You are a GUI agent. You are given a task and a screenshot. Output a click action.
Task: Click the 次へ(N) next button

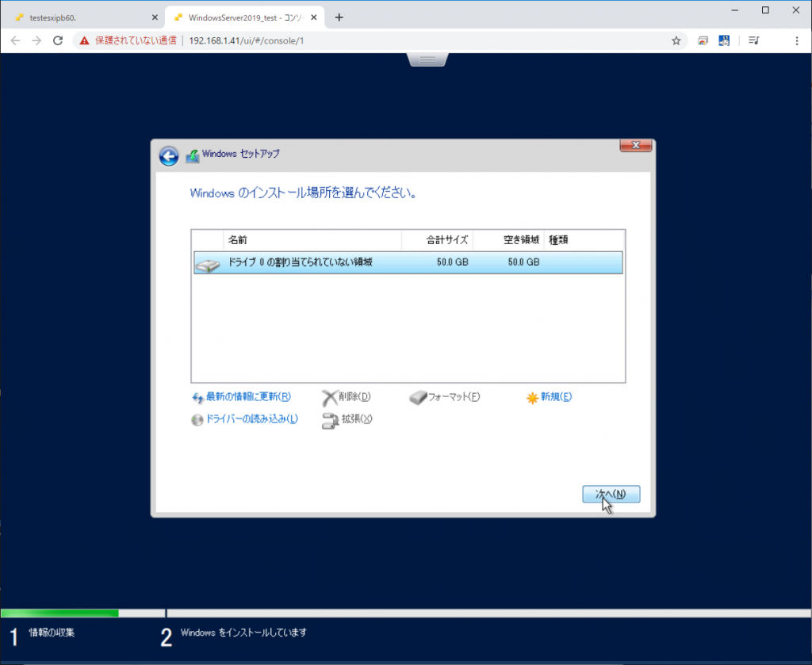pos(611,495)
